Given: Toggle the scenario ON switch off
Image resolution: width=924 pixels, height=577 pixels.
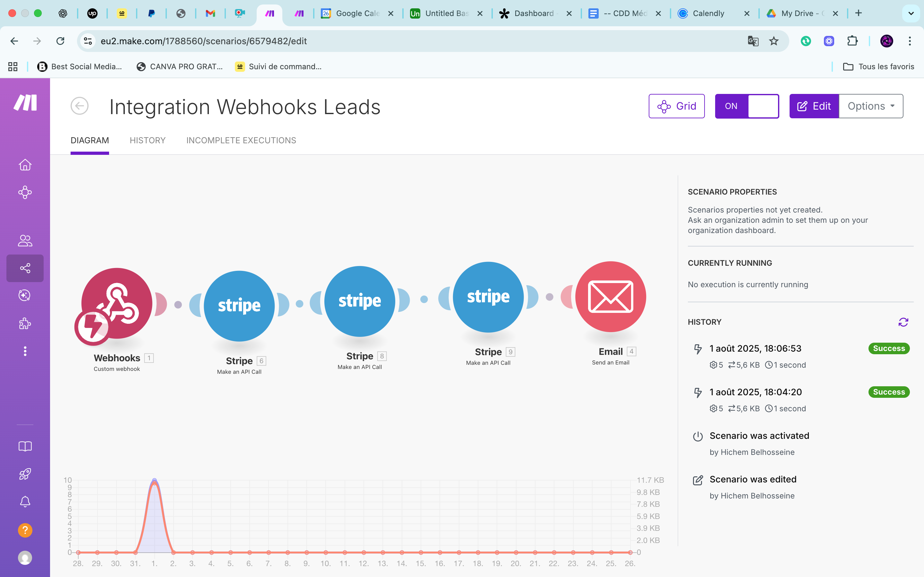Looking at the screenshot, I should point(747,106).
